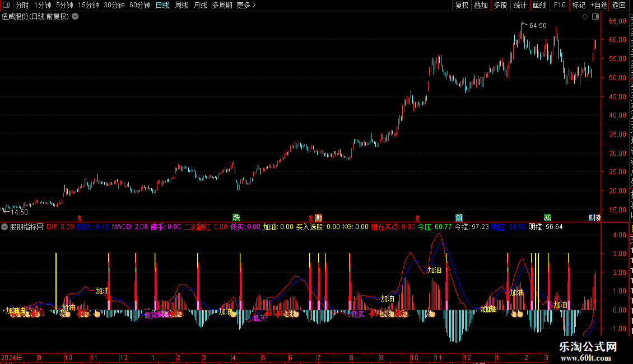Select the 60分钟 period tab
Image resolution: width=633 pixels, height=364 pixels.
140,5
